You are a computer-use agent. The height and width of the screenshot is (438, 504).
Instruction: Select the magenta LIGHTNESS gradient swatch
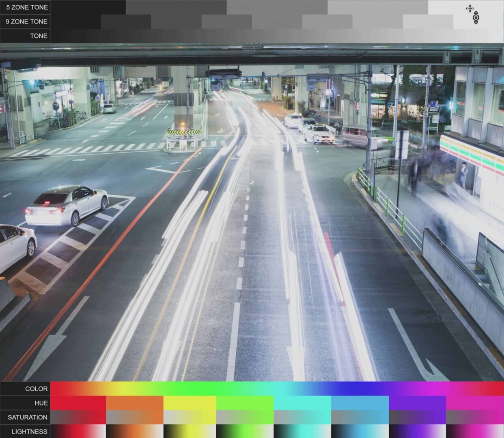[475, 431]
